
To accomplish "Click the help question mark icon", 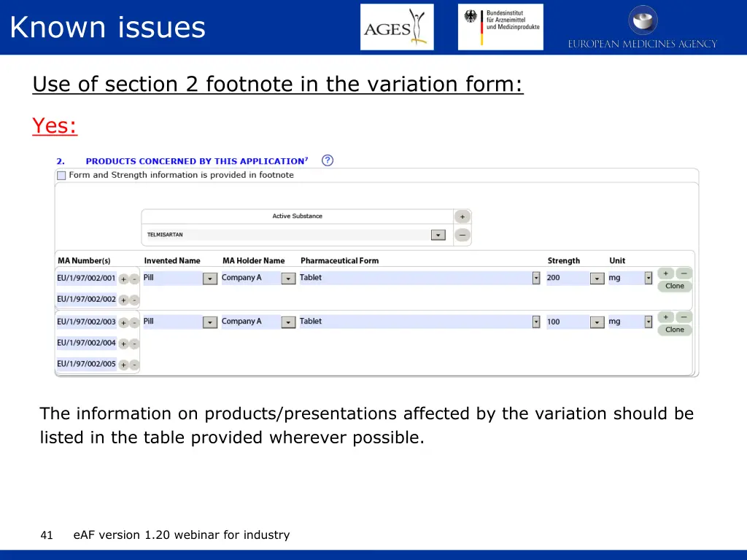I will (328, 160).
